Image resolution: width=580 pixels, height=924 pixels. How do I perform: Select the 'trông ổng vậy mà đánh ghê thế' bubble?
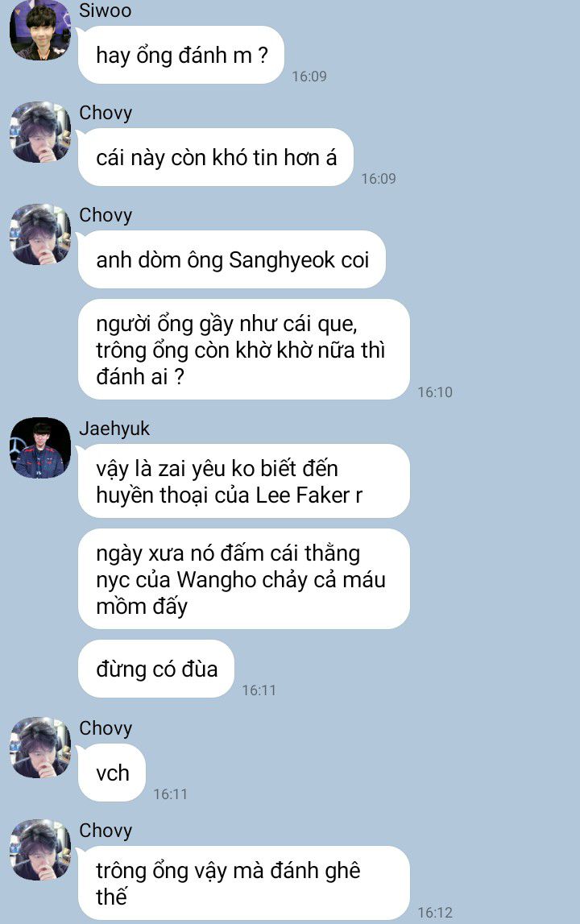coord(244,884)
